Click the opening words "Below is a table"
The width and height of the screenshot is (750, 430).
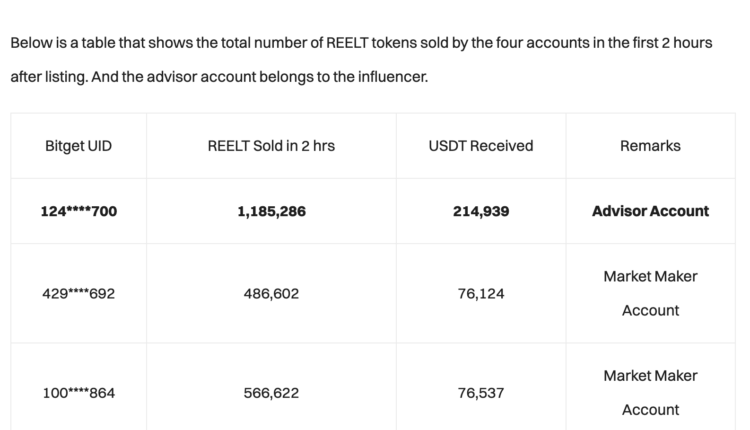[x=58, y=45]
